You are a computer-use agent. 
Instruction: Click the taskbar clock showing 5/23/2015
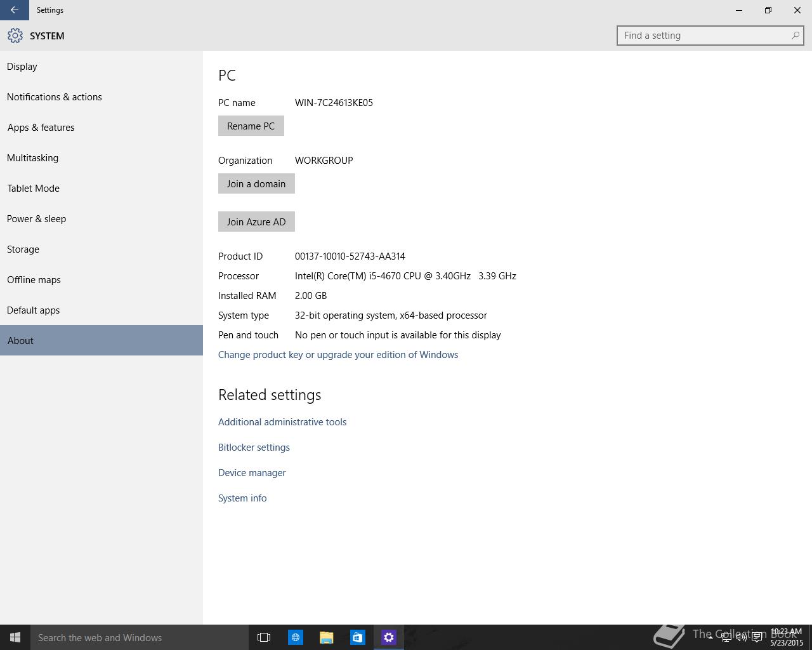[x=787, y=637]
